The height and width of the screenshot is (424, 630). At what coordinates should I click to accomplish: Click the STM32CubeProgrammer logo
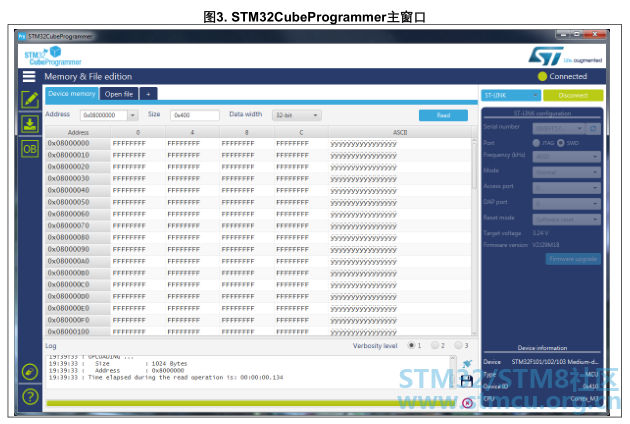(x=52, y=56)
